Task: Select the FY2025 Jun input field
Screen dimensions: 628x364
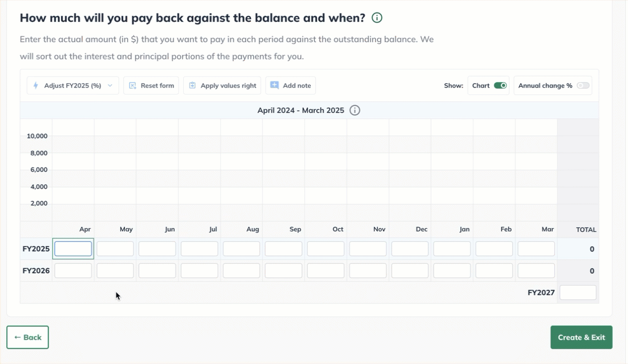Action: tap(157, 249)
